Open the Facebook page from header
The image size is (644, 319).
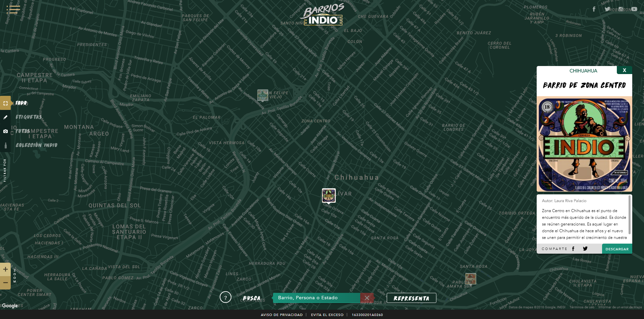click(x=594, y=9)
